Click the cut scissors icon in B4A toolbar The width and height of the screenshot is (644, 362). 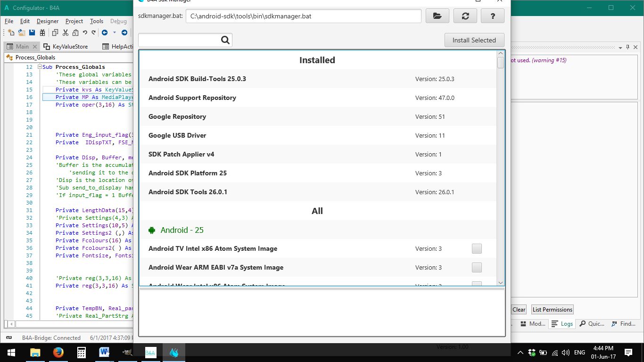65,33
